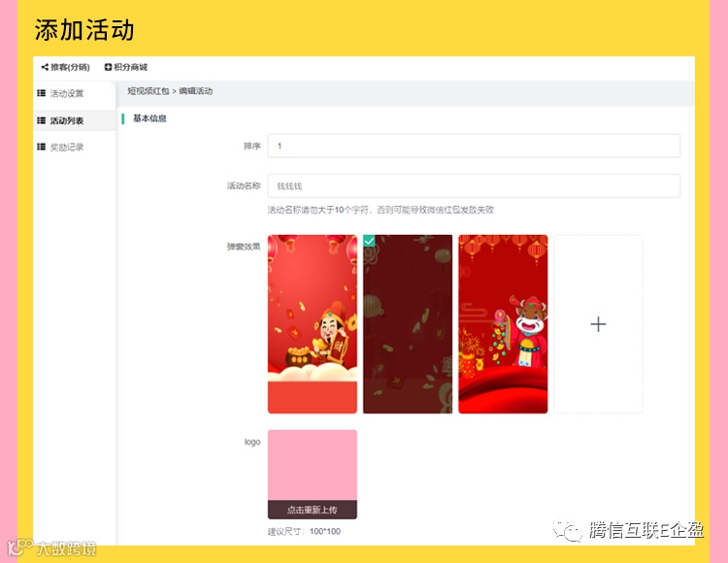
Task: Click the share icon beside 推客(分销)
Action: (x=45, y=67)
